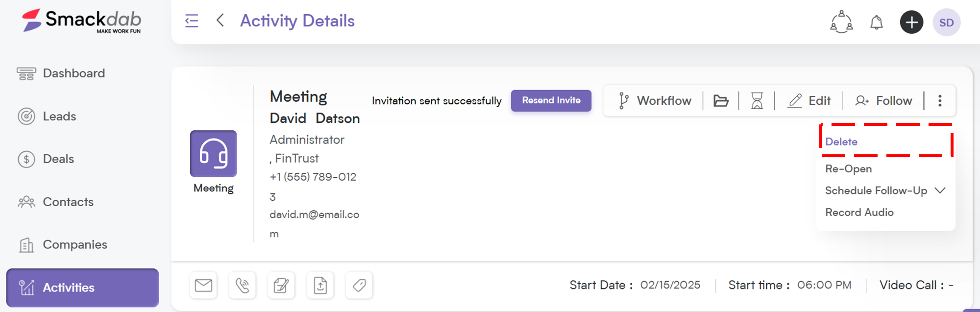Click the email envelope icon

coord(203,285)
